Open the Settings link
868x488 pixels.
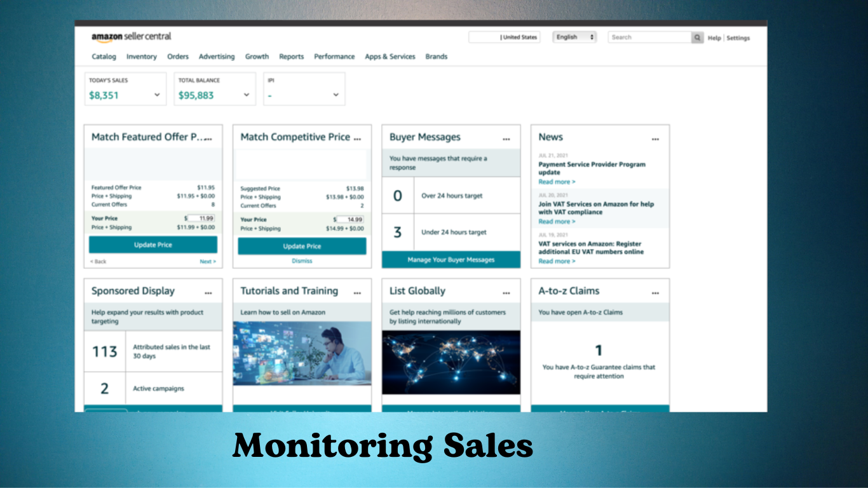pos(738,38)
